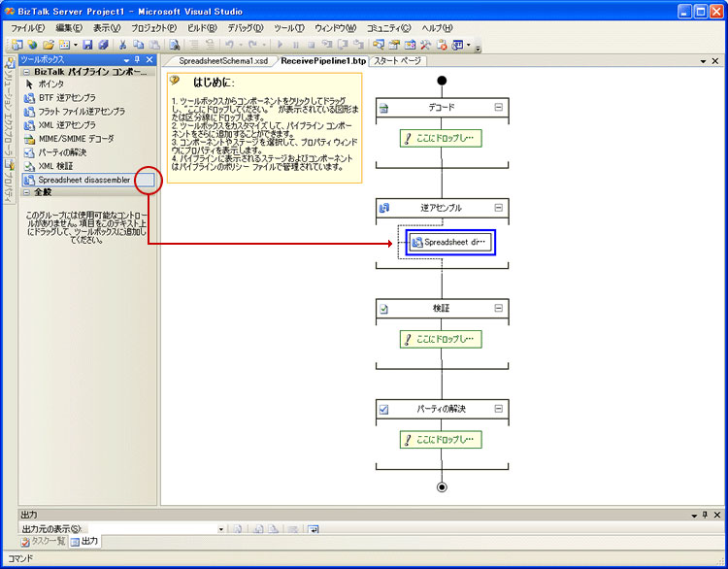Open the Add New Item dropdown arrow
Screen dimensions: 728x569
75,45
